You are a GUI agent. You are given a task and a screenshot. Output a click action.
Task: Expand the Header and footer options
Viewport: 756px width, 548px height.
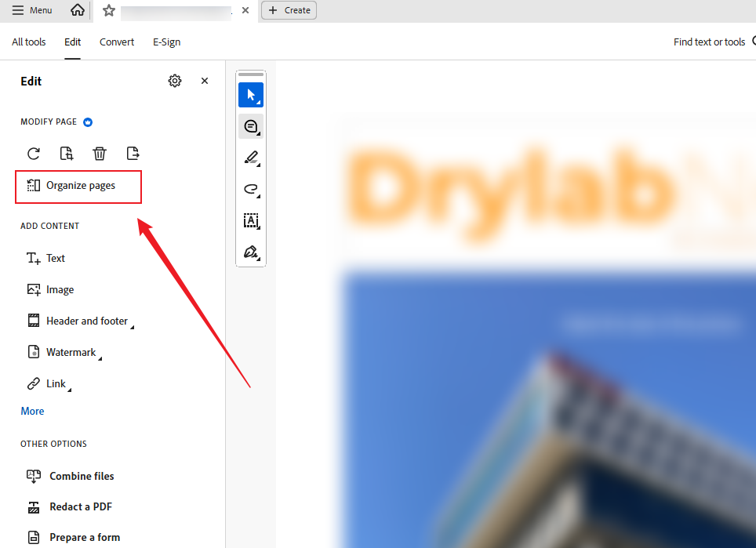coord(86,321)
